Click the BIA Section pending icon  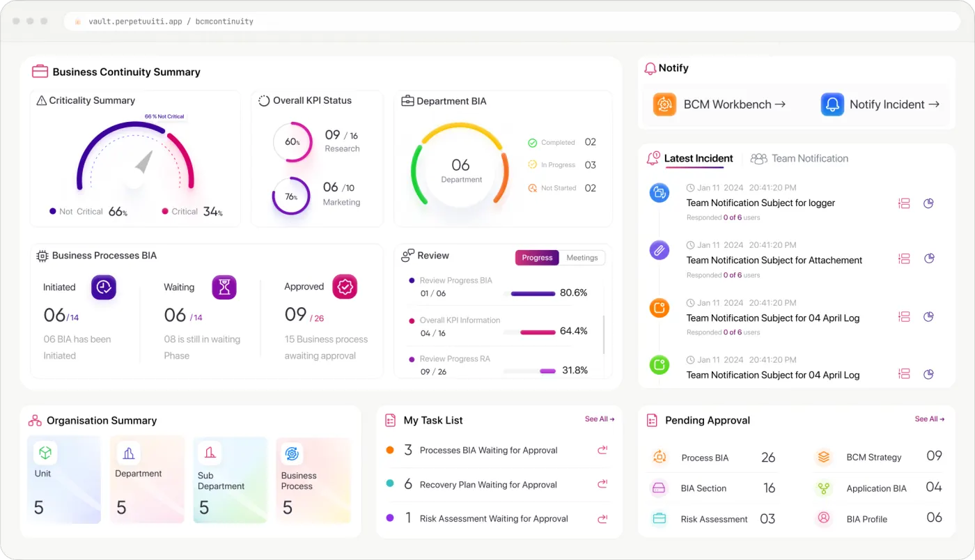point(659,488)
